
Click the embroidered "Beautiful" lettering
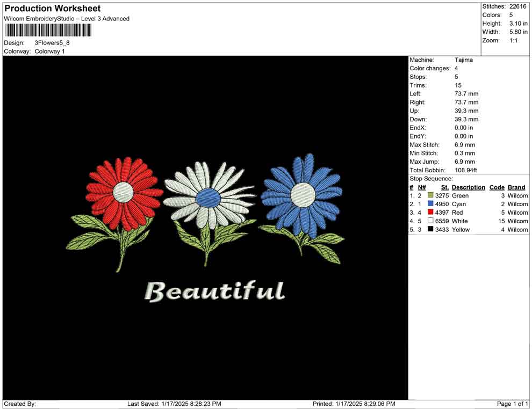215,291
